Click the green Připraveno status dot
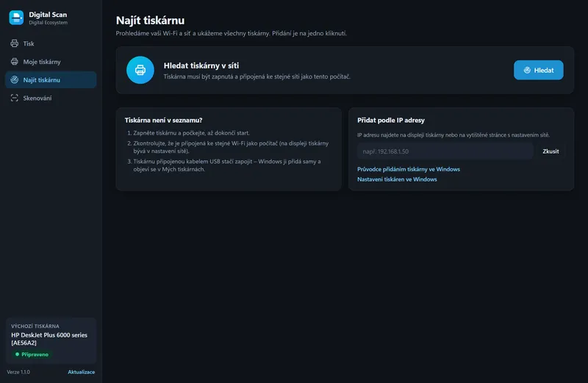588x383 pixels. 17,354
